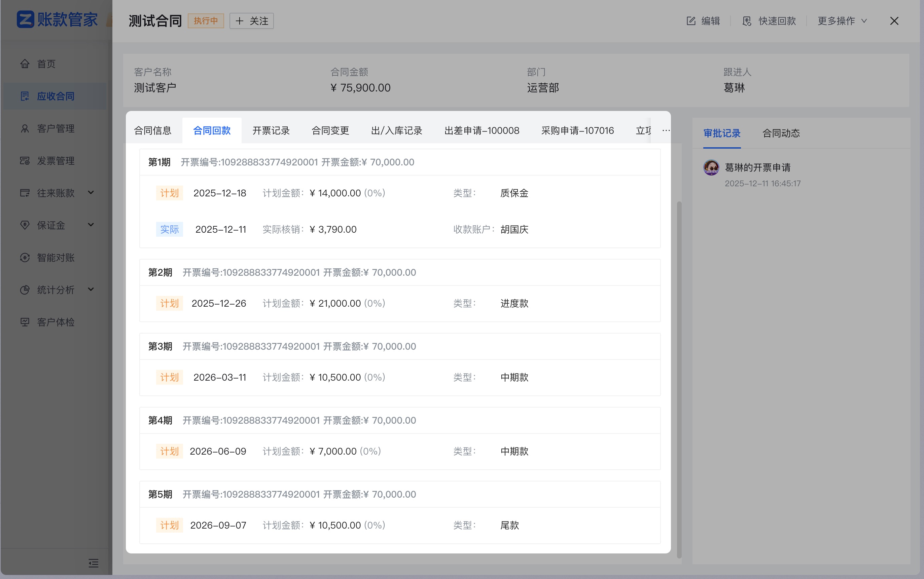Toggle follow with the 关注 button
The width and height of the screenshot is (924, 579).
[x=251, y=21]
